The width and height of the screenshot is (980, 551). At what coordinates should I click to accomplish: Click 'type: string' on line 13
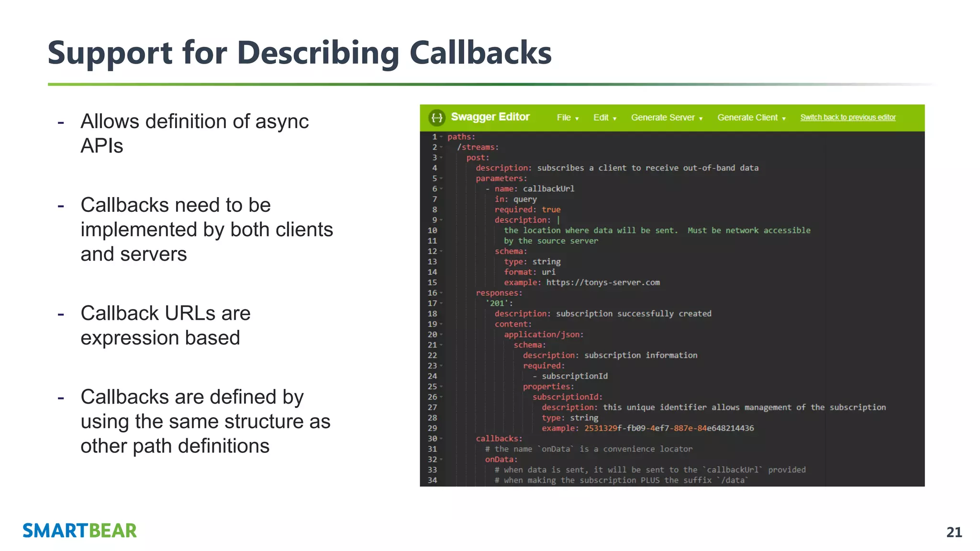[x=532, y=262]
